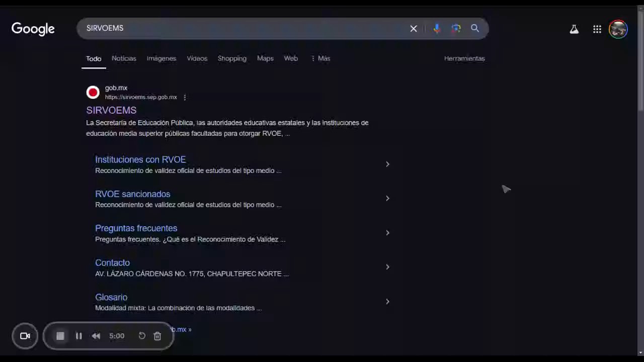Rewind the recording
The width and height of the screenshot is (644, 362).
[x=96, y=336]
